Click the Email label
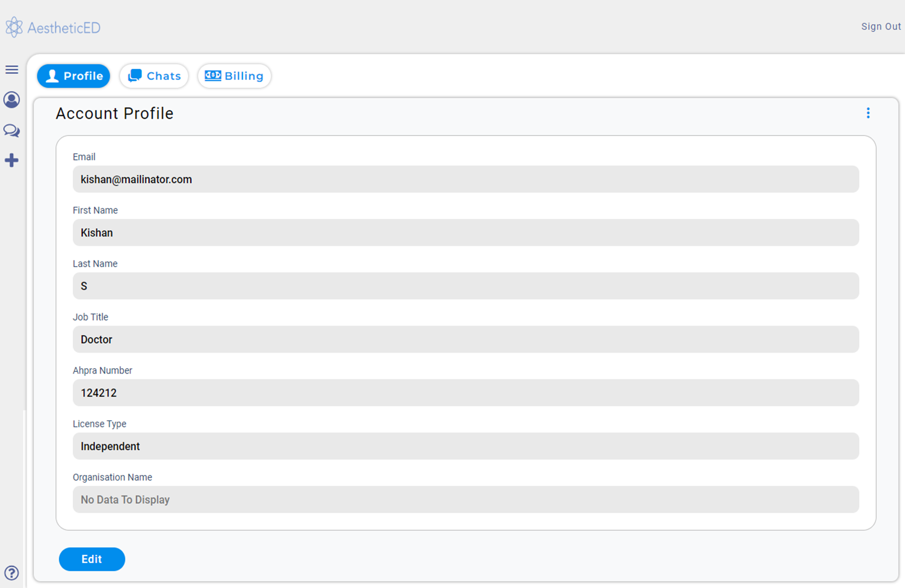This screenshot has height=588, width=905. [84, 157]
